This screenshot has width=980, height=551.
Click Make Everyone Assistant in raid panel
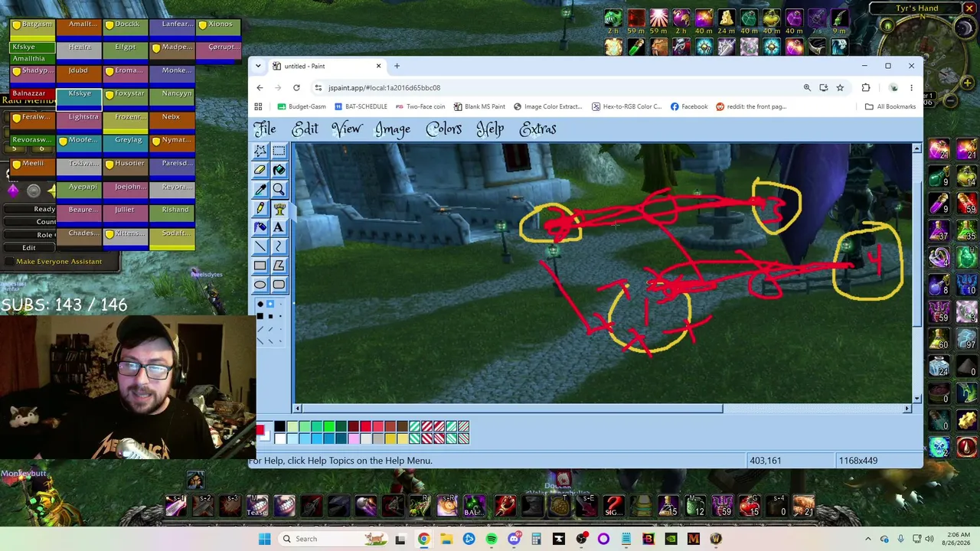click(x=59, y=262)
